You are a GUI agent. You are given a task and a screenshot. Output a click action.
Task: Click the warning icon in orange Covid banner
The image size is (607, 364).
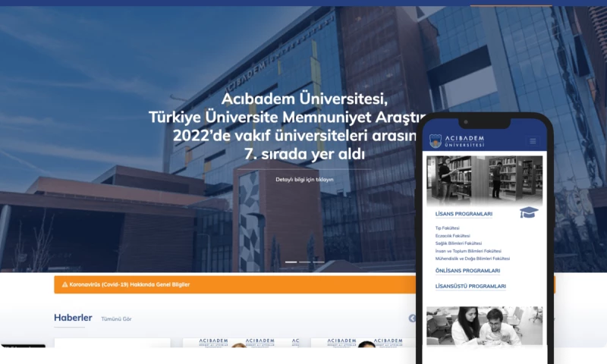pyautogui.click(x=64, y=284)
